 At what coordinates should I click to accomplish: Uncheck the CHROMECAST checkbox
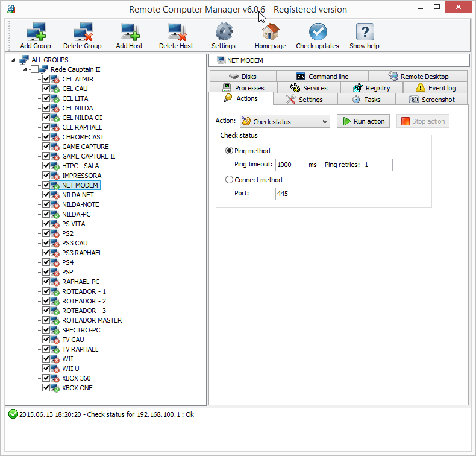(46, 137)
